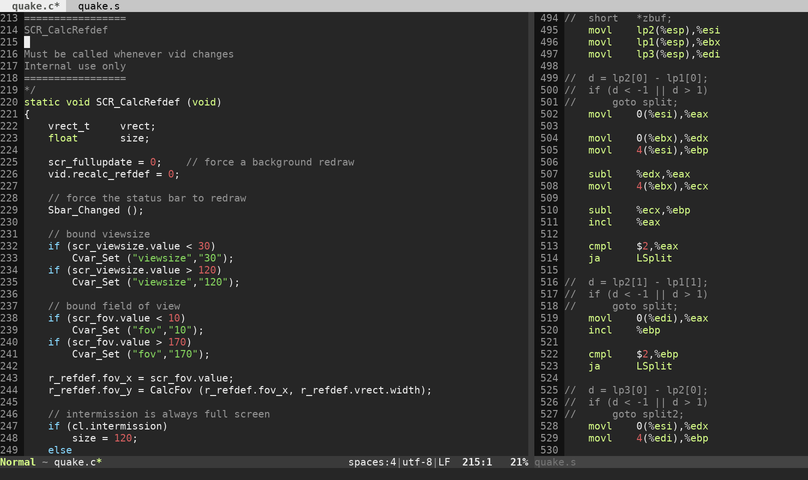Click 'Must be called whenever vid changes' comment
The width and height of the screenshot is (808, 480).
129,54
